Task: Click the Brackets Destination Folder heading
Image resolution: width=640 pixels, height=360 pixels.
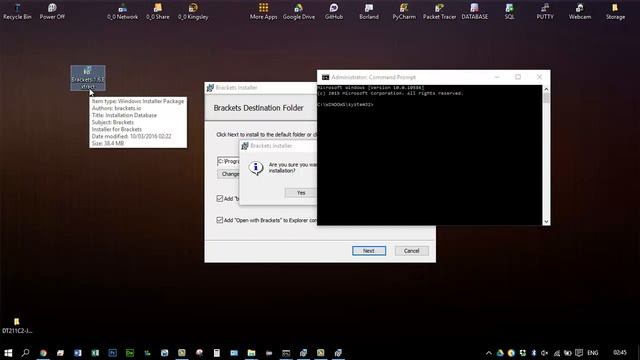Action: (x=258, y=108)
